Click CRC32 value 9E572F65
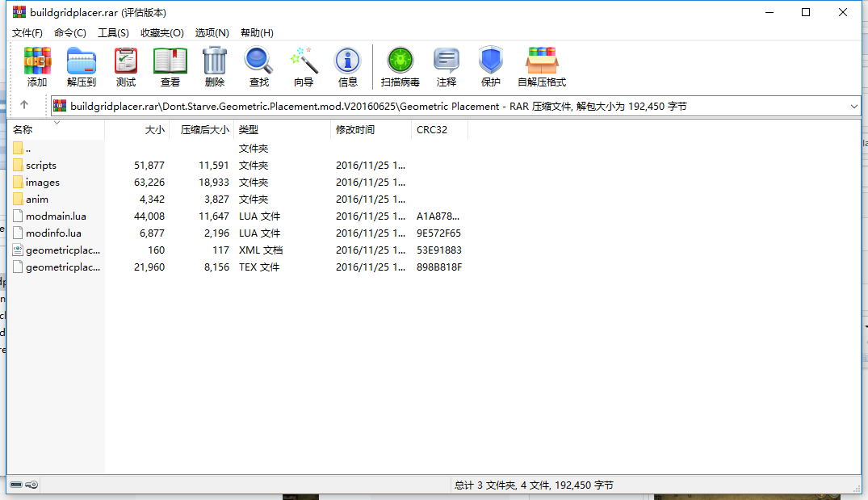868x500 pixels. click(x=439, y=233)
